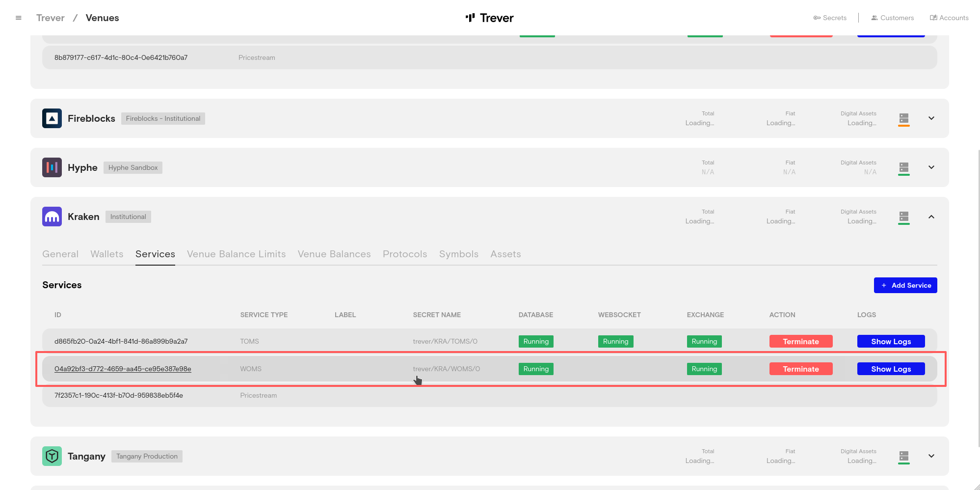
Task: Collapse the Kraken venue panel
Action: click(931, 217)
